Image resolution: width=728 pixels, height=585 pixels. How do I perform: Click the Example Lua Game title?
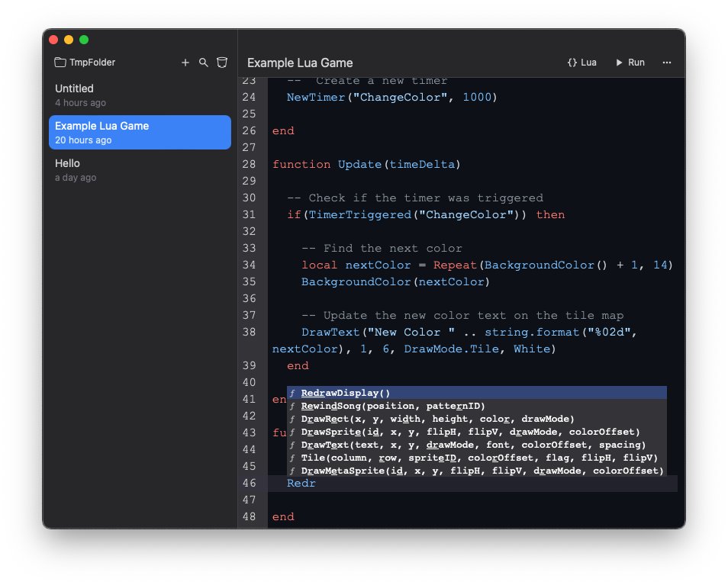pyautogui.click(x=300, y=63)
